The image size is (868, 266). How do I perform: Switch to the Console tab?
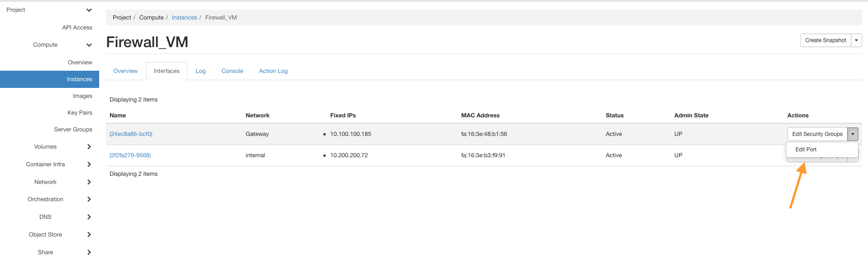tap(232, 71)
